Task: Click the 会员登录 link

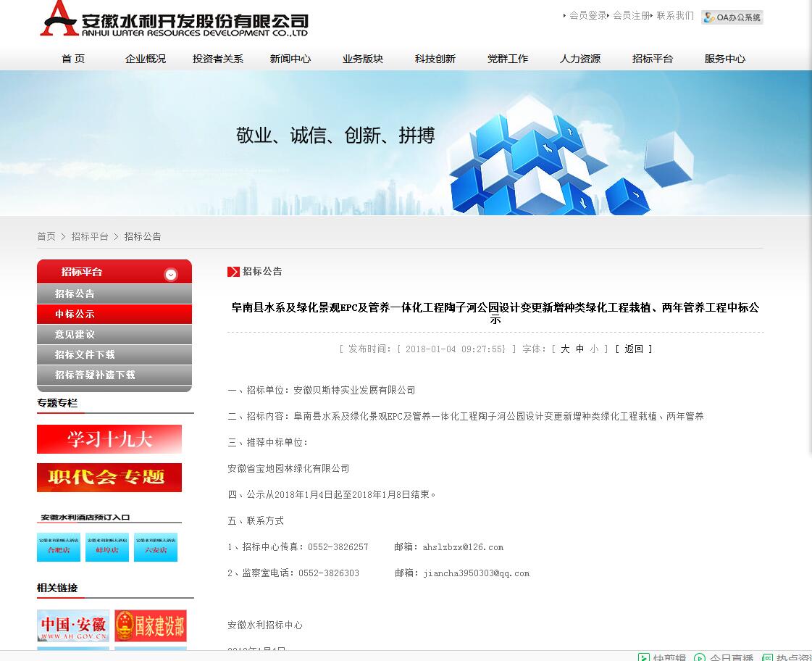Action: coord(587,15)
